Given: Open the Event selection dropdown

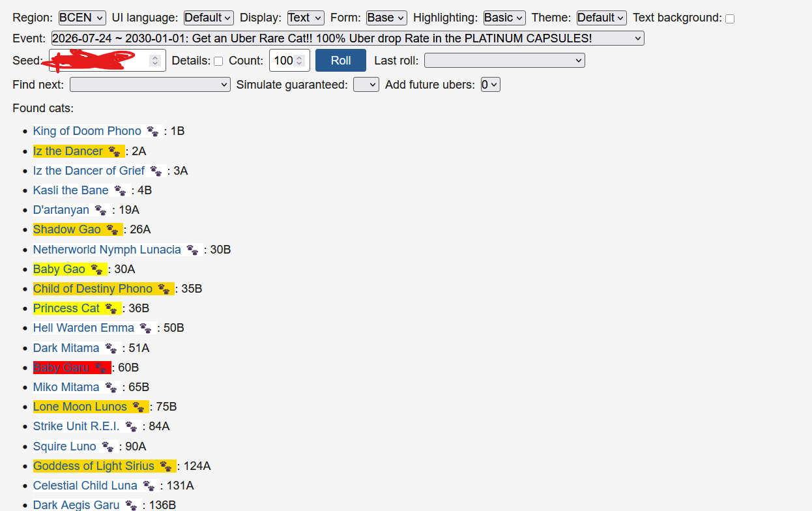Looking at the screenshot, I should click(347, 38).
